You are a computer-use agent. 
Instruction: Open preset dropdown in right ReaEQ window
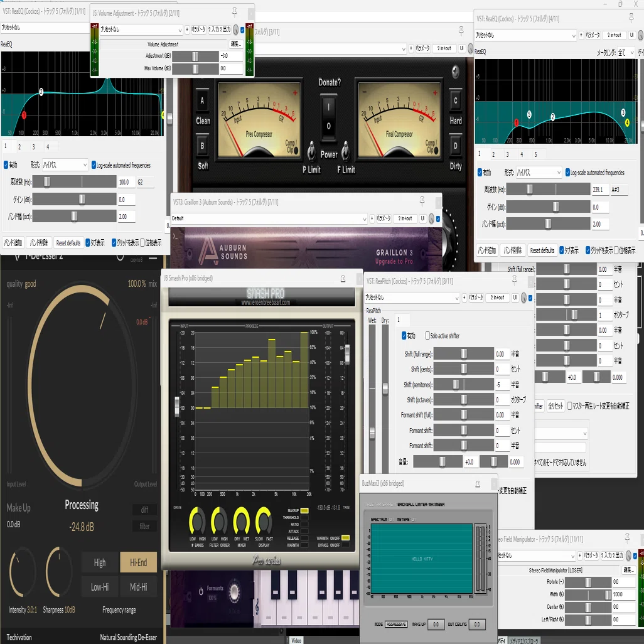point(526,35)
